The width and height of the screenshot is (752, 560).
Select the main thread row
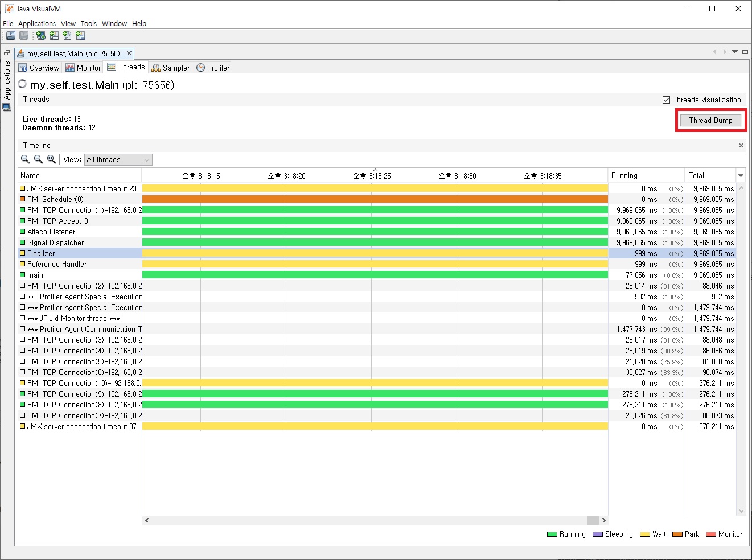[x=376, y=275]
